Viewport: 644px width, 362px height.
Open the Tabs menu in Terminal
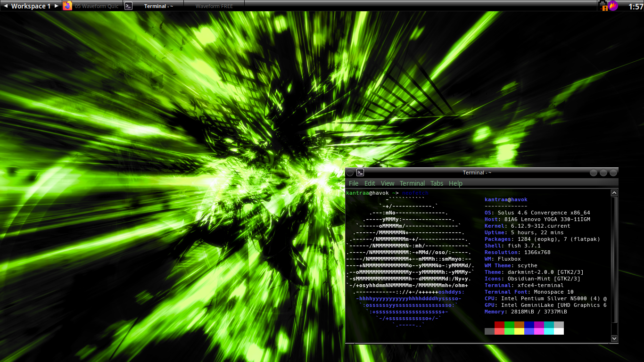437,183
